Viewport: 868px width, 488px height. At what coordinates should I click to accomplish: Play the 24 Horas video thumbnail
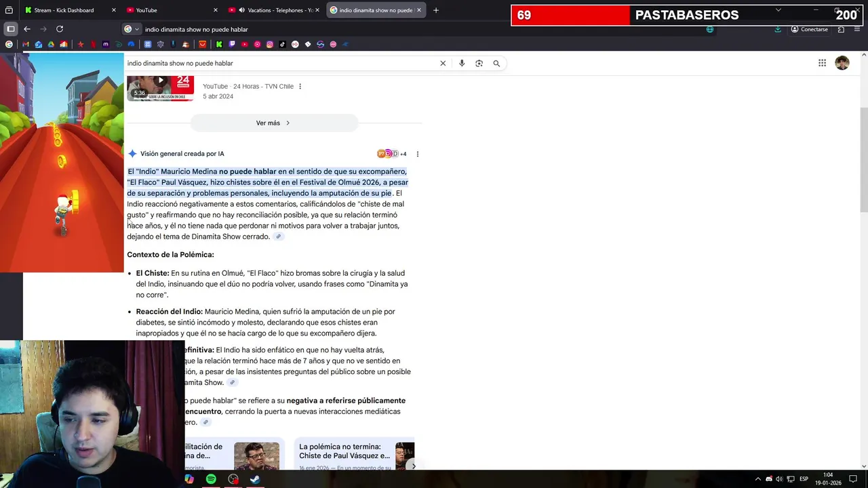160,88
